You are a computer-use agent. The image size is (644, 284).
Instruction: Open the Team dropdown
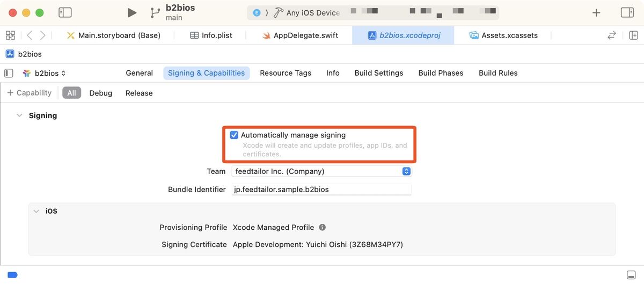pos(322,171)
